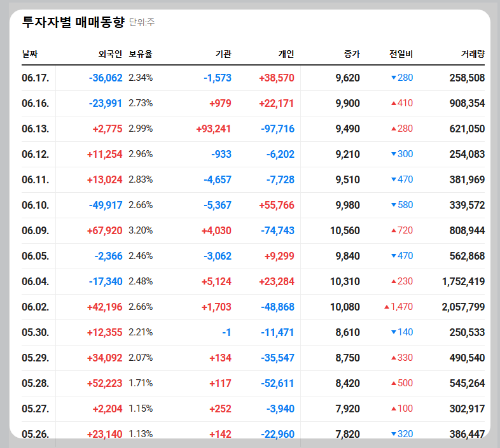
Task: Select the 06.17. date row
Action: [253, 78]
